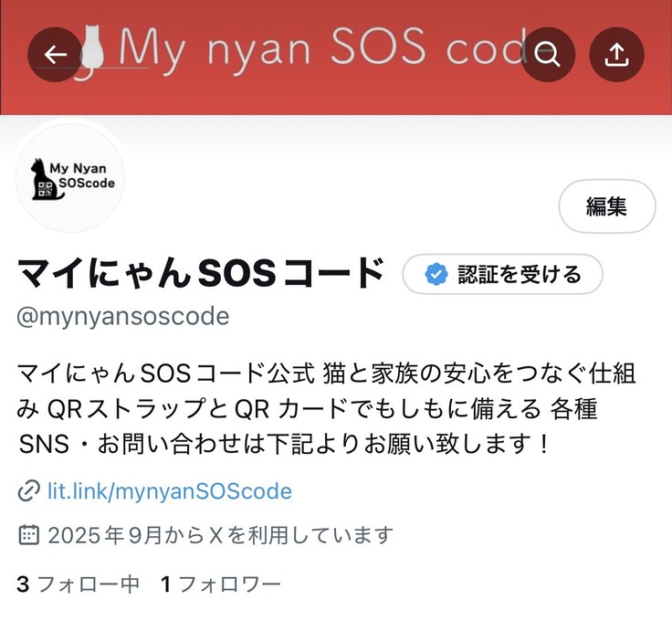Tap the share upload icon

point(616,55)
